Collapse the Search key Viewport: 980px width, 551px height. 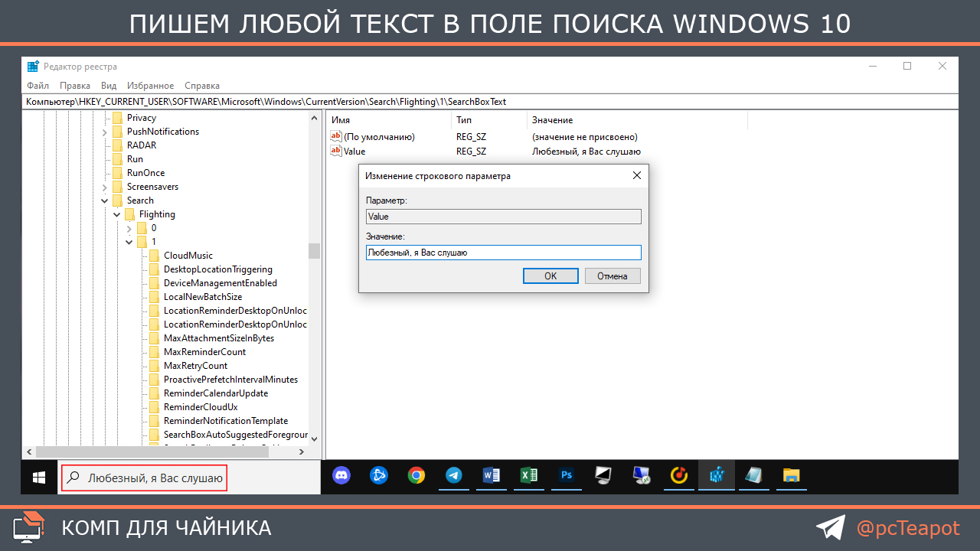tap(105, 201)
